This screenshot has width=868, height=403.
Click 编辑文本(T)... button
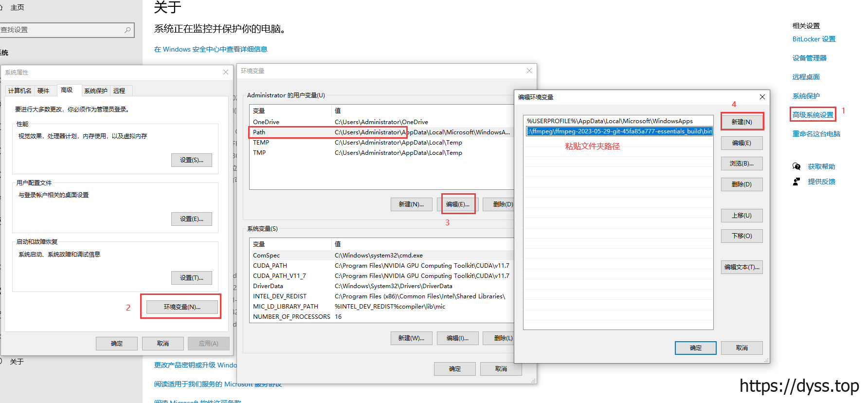click(742, 267)
